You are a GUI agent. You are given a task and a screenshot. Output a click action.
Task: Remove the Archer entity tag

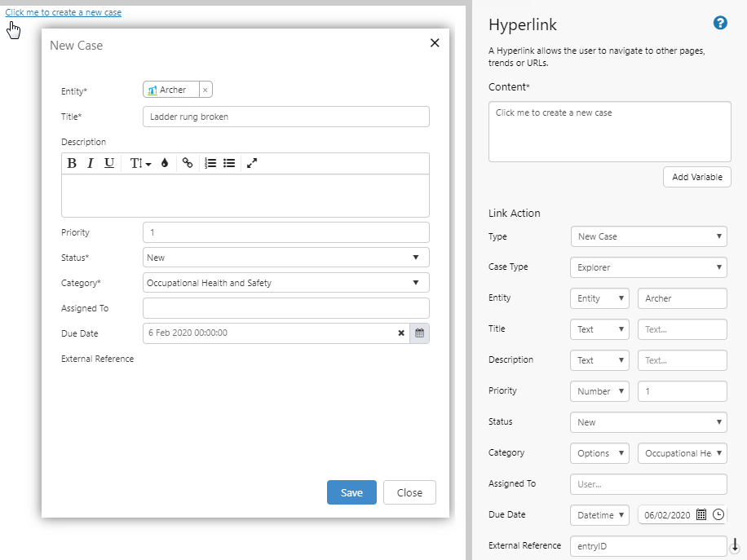(x=205, y=90)
